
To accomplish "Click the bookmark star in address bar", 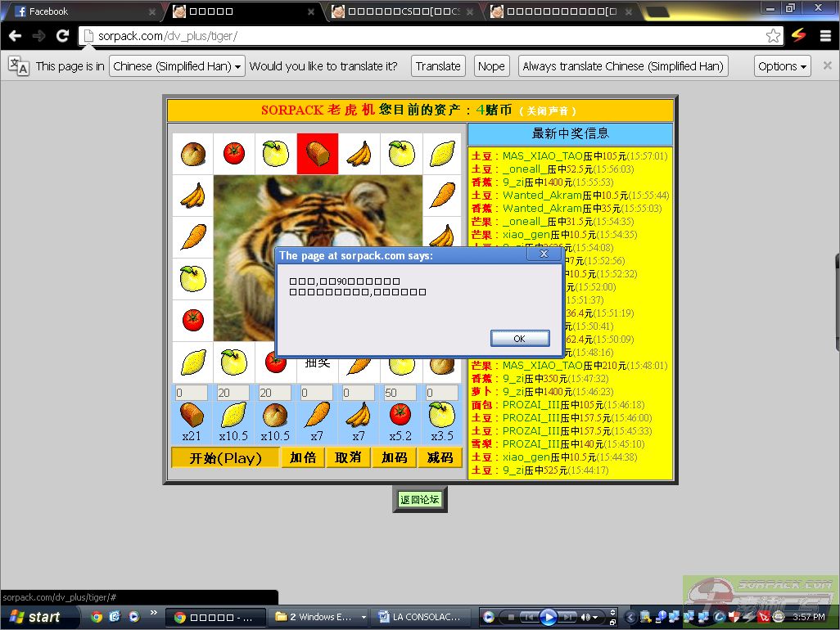I will pyautogui.click(x=773, y=36).
